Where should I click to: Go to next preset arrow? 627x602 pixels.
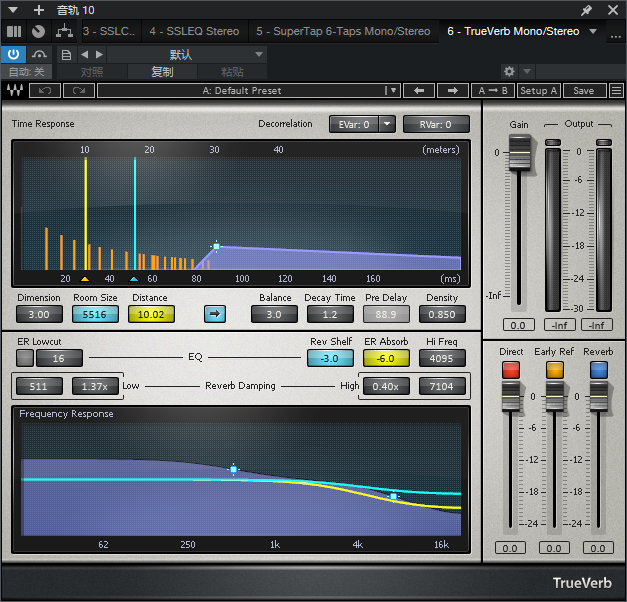pos(99,54)
